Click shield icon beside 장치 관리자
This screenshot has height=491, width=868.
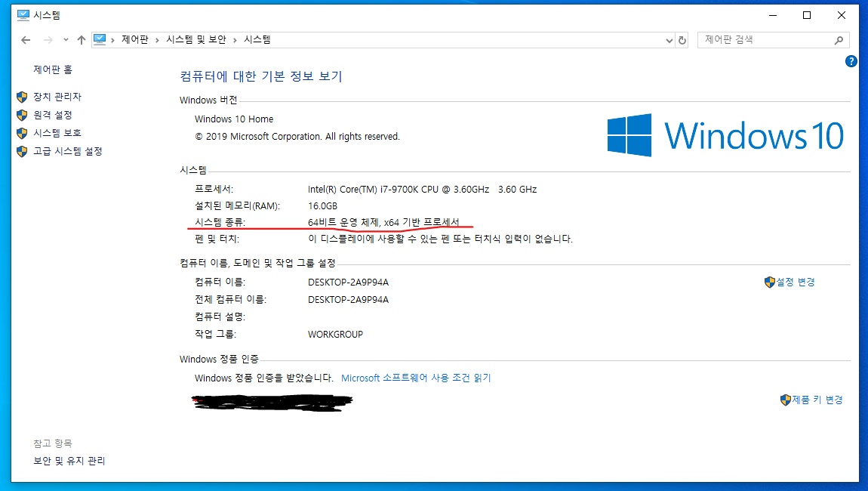click(x=22, y=97)
